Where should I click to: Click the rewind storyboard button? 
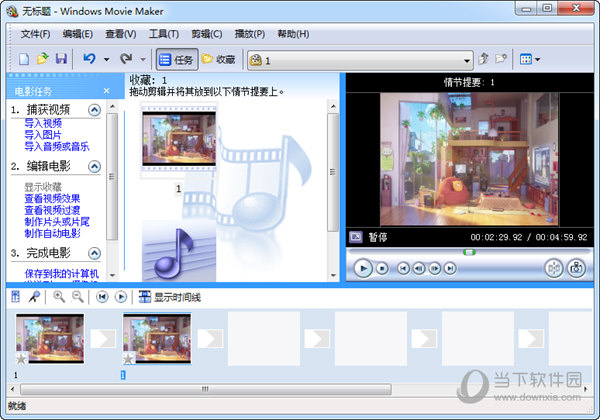point(102,297)
